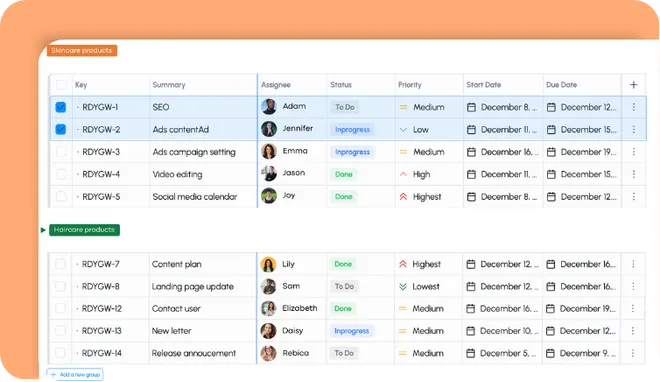This screenshot has height=382, width=660.
Task: Click the Priority column header
Action: (410, 85)
